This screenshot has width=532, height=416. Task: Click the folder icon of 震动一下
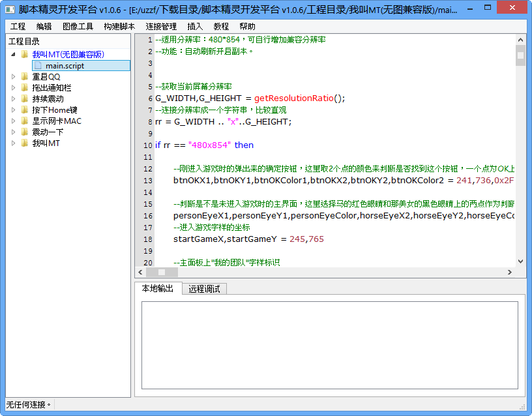point(24,132)
